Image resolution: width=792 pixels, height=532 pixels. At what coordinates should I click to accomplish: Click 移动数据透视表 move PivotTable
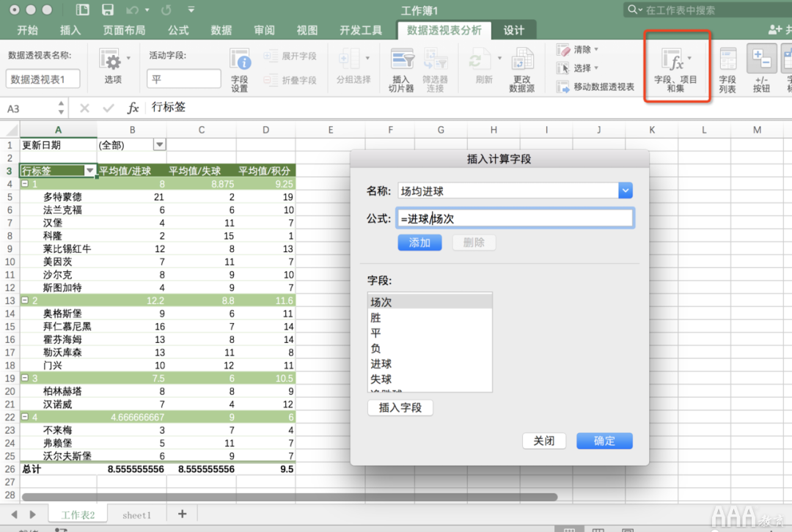[x=595, y=86]
